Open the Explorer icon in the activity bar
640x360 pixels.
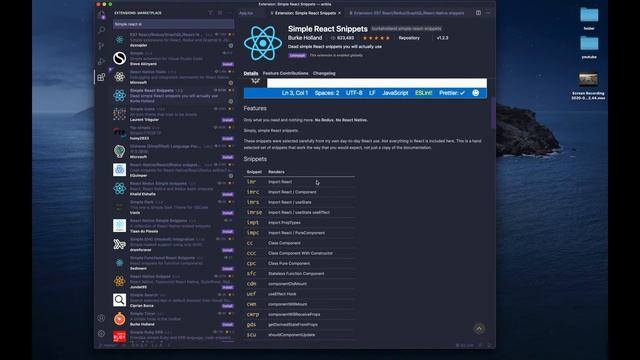pyautogui.click(x=101, y=16)
